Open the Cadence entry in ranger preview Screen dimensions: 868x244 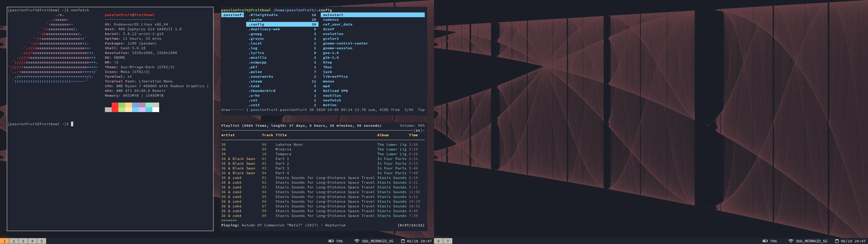click(x=330, y=20)
